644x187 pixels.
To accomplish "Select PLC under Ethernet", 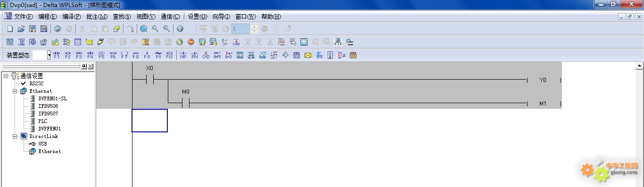I will click(42, 121).
